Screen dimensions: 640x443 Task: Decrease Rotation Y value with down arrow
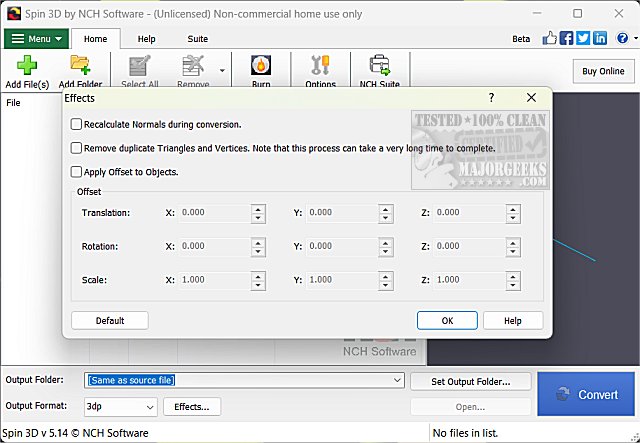coord(386,252)
